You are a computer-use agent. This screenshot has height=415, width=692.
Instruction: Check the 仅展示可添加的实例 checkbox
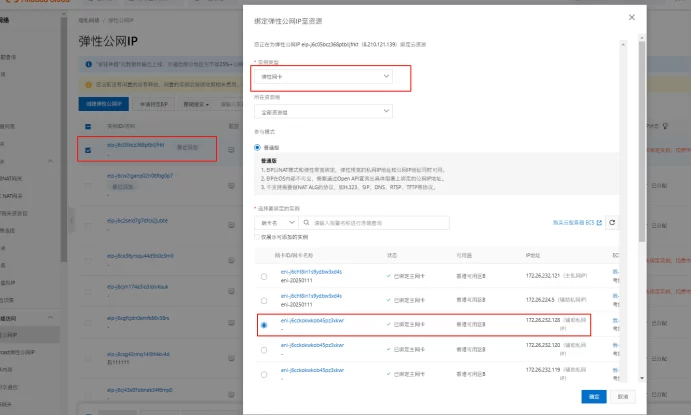pyautogui.click(x=257, y=237)
